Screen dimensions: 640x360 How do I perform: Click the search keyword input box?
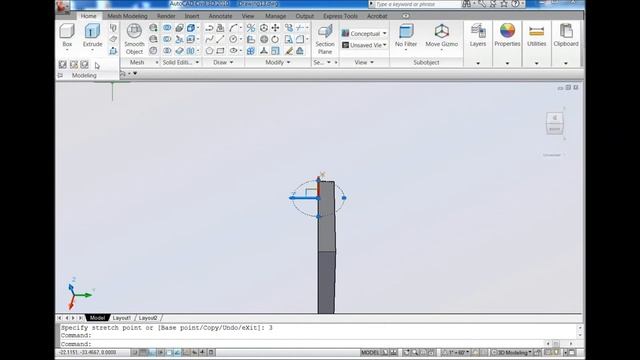pos(418,4)
